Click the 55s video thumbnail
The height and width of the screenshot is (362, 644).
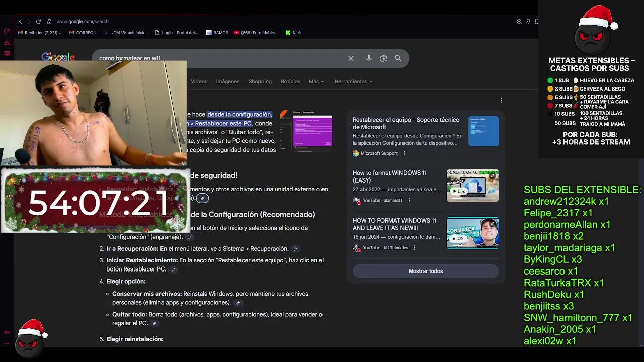pyautogui.click(x=472, y=186)
